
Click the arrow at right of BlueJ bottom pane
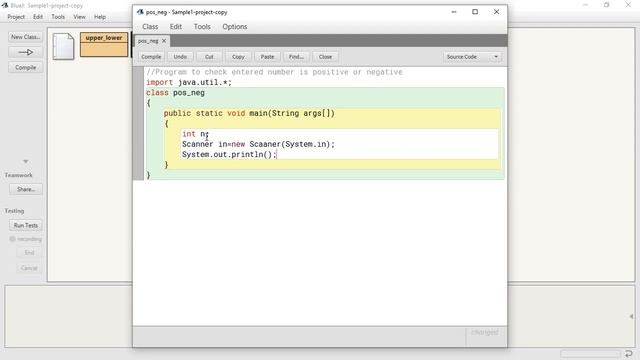pyautogui.click(x=631, y=316)
